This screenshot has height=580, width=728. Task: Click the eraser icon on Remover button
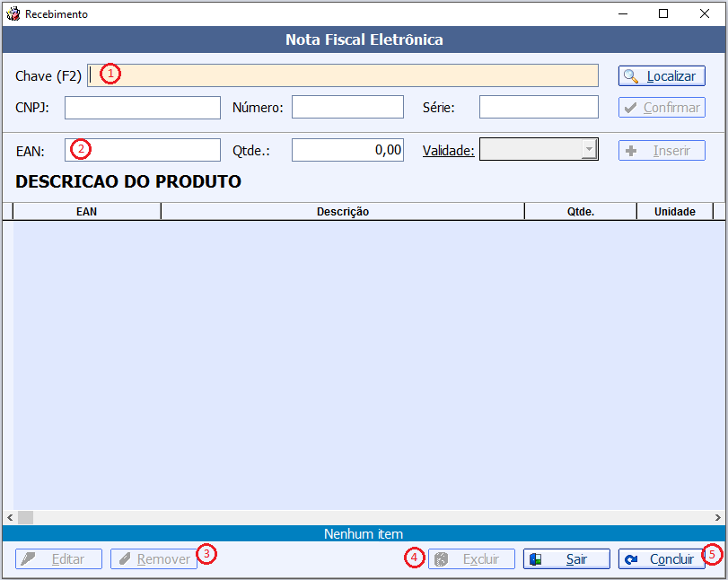pyautogui.click(x=124, y=559)
